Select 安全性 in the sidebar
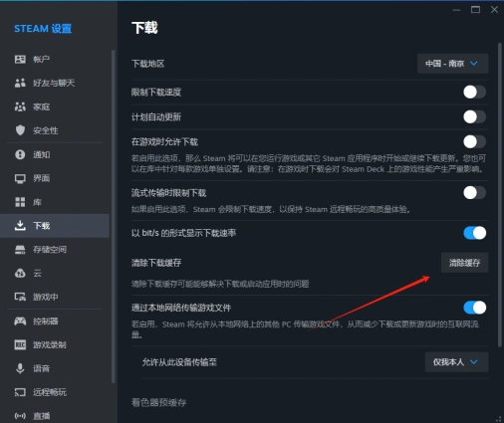The image size is (504, 423). (x=55, y=130)
